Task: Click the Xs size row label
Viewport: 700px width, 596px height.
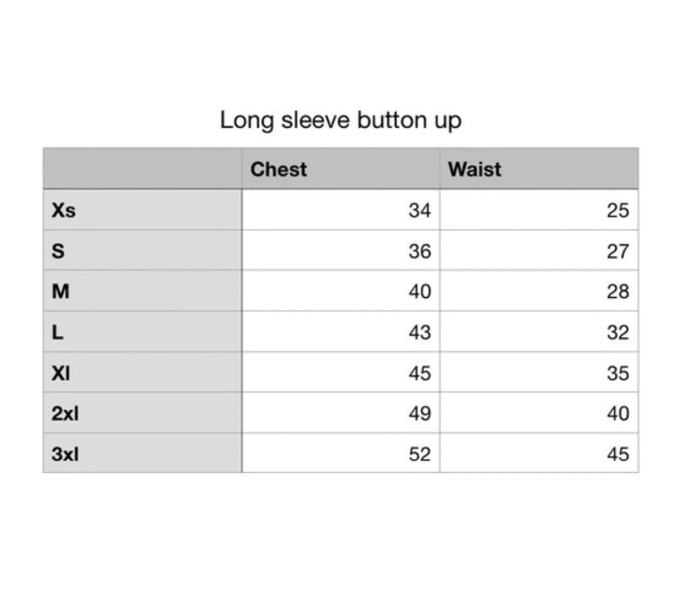Action: coord(63,210)
